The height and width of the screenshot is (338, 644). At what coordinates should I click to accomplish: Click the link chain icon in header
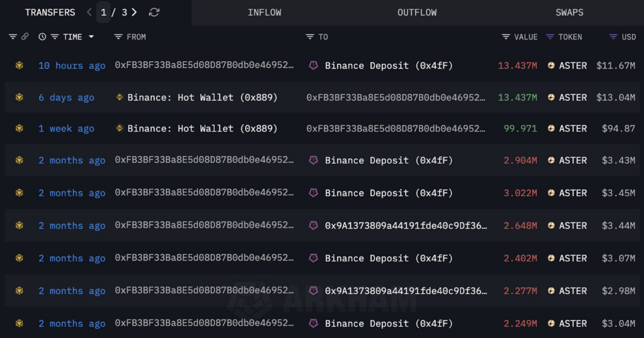25,37
